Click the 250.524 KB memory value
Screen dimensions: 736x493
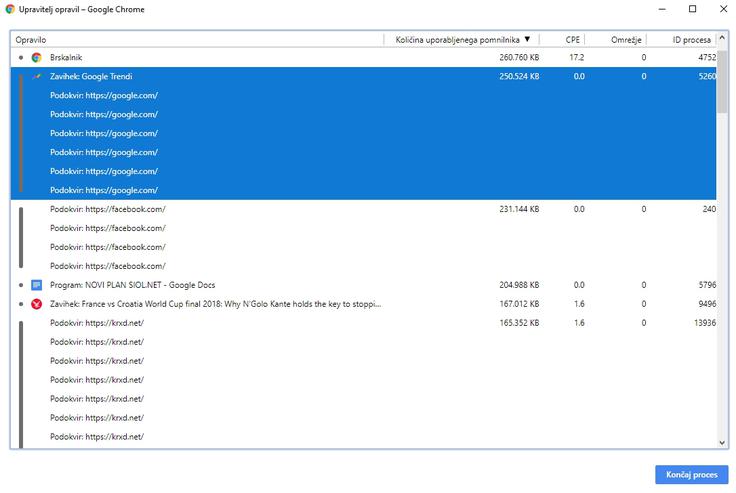coord(519,77)
